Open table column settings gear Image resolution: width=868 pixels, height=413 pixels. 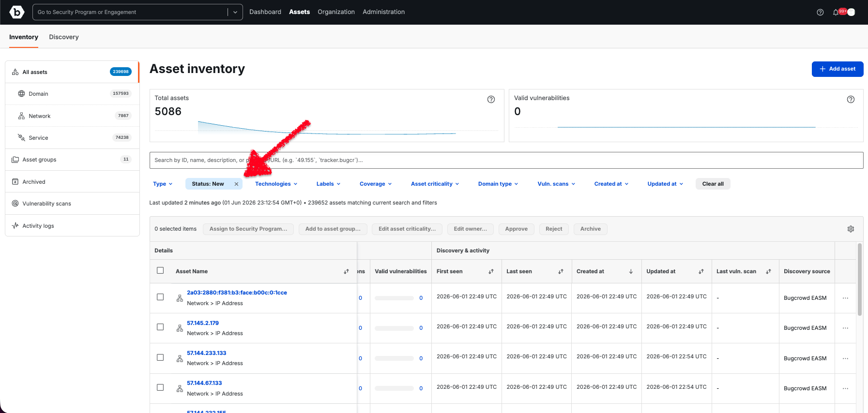pos(851,229)
